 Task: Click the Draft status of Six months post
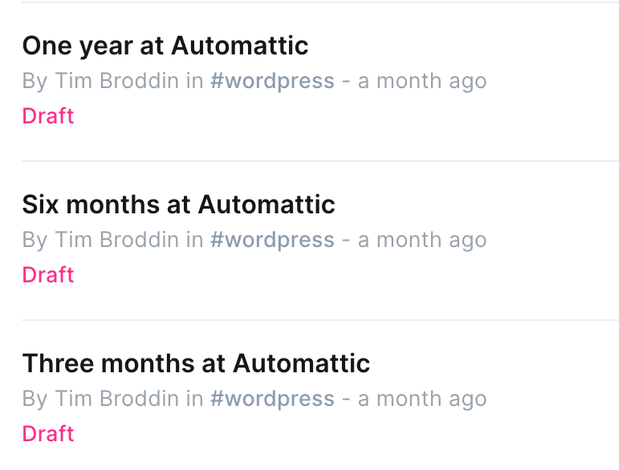tap(48, 275)
